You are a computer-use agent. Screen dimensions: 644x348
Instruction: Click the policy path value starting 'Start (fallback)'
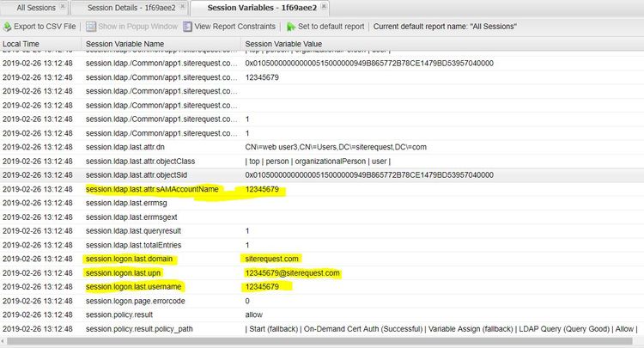[440, 329]
